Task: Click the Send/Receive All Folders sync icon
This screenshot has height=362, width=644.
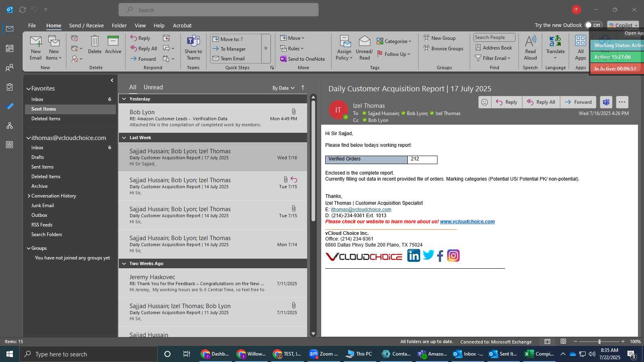Action: tap(23, 10)
